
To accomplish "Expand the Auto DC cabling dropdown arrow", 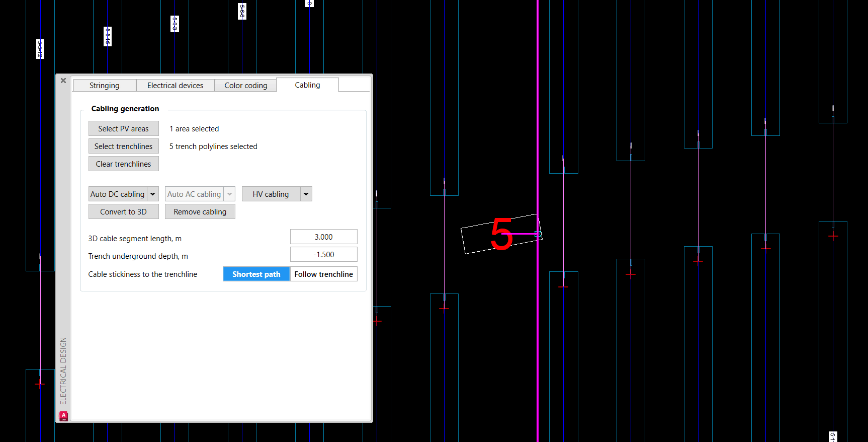I will click(153, 194).
